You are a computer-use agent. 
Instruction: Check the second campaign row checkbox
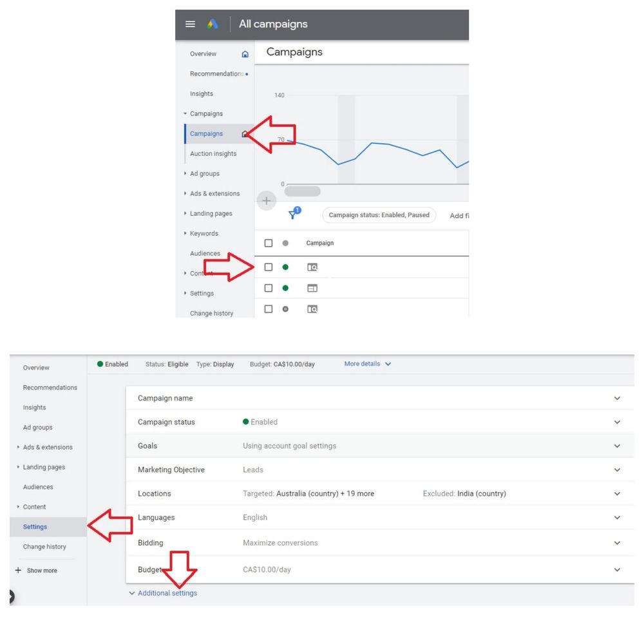pyautogui.click(x=269, y=288)
